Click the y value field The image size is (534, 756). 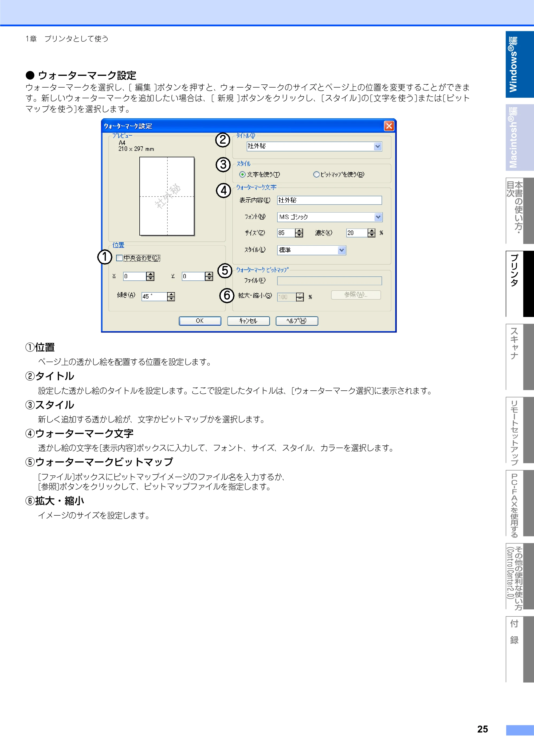[x=194, y=276]
